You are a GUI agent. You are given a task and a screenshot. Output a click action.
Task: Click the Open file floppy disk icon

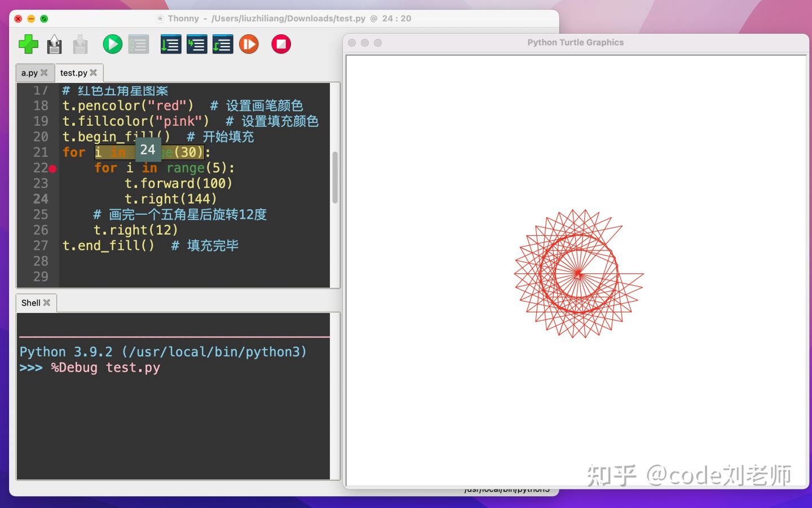click(54, 44)
